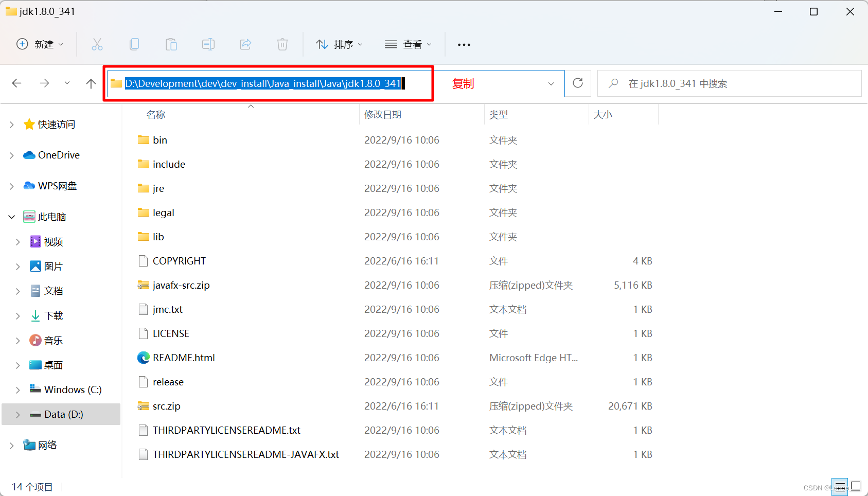Image resolution: width=868 pixels, height=496 pixels.
Task: Select the src.zip archive icon
Action: (144, 406)
